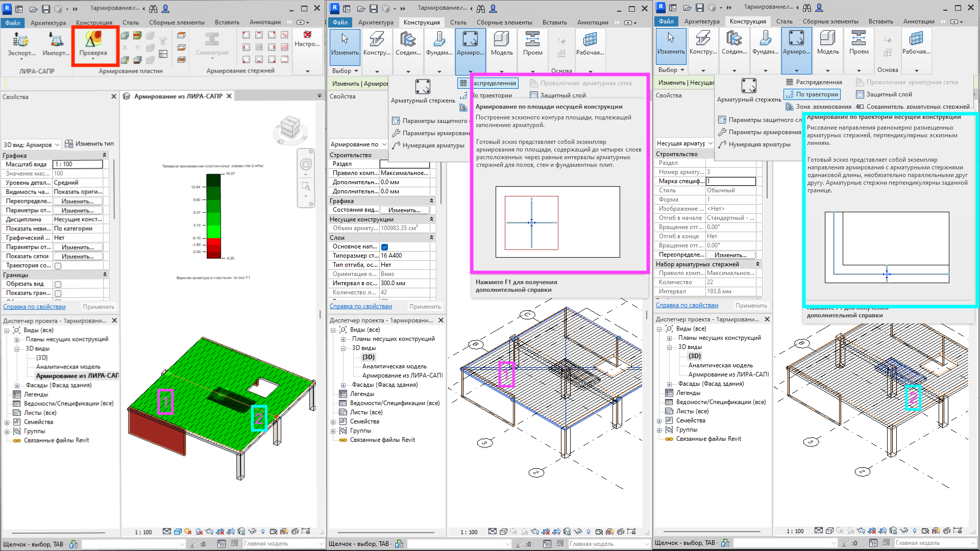Open the Сталь ribbon tab in left window
980x551 pixels.
click(131, 22)
